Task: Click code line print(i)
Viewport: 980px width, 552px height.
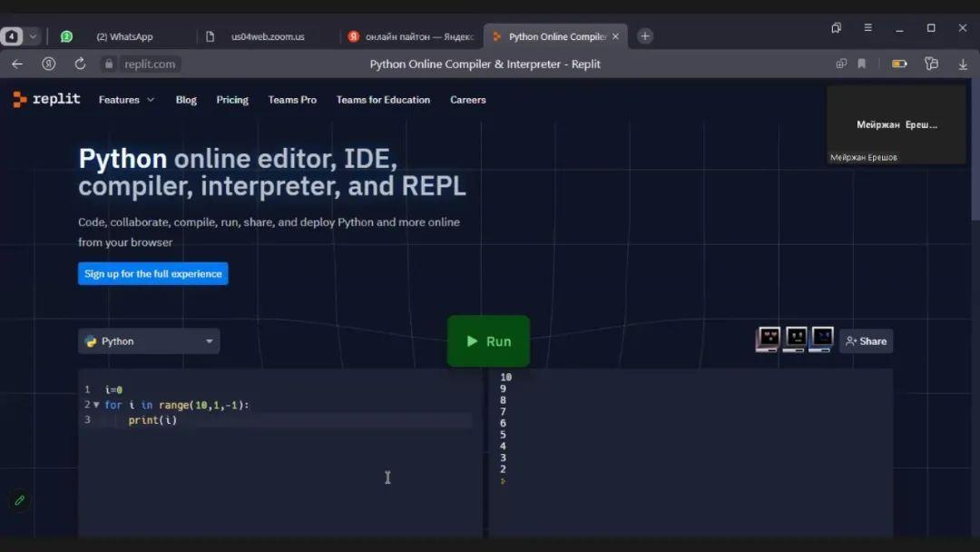Action: (x=152, y=420)
